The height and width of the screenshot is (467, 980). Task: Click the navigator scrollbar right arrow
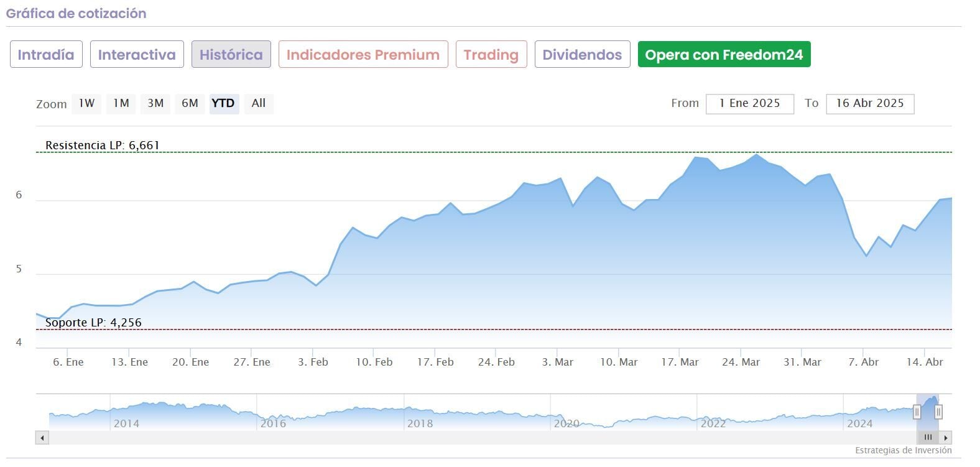click(946, 438)
